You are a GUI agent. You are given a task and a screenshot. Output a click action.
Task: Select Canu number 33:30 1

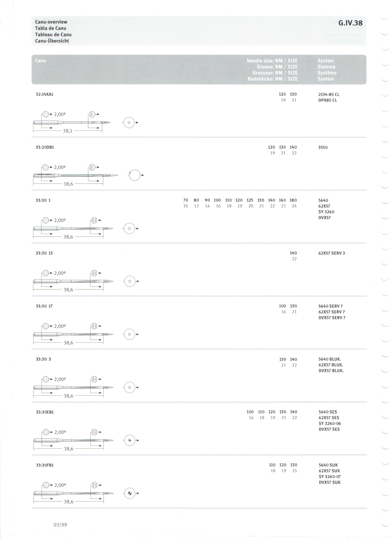pos(43,200)
